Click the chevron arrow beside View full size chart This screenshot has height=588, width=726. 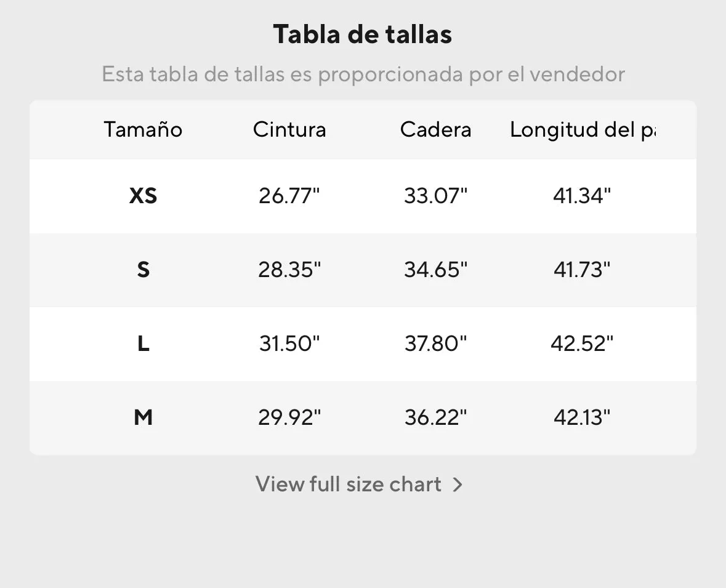tap(458, 485)
